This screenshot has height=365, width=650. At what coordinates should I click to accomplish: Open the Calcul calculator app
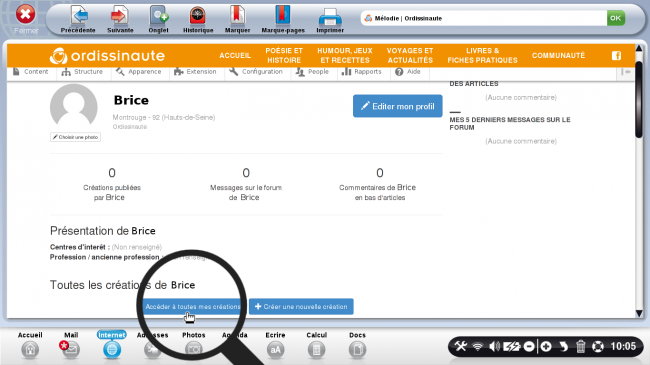[x=316, y=346]
